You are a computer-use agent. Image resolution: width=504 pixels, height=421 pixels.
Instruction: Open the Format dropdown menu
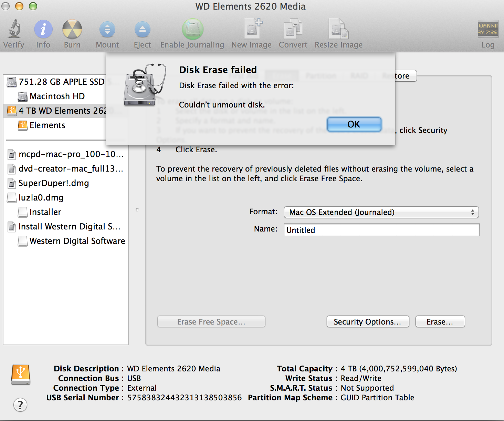point(381,212)
